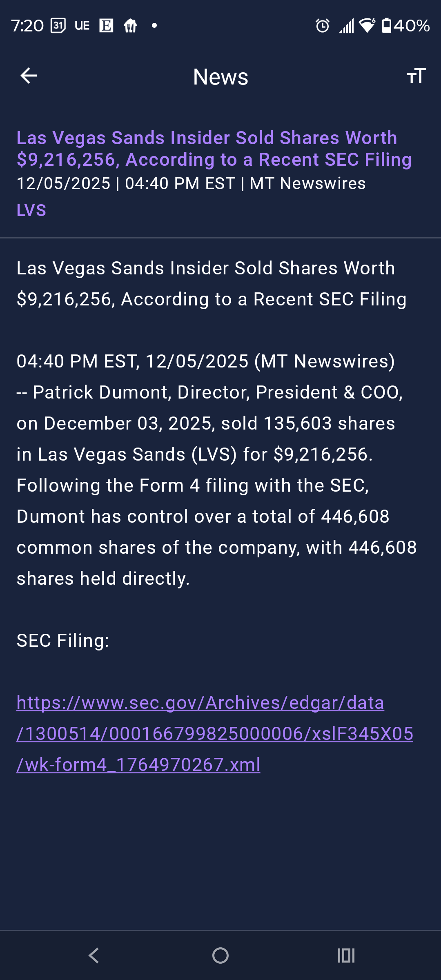Tap the battery icon in status bar
Image resolution: width=441 pixels, height=980 pixels.
click(x=386, y=26)
